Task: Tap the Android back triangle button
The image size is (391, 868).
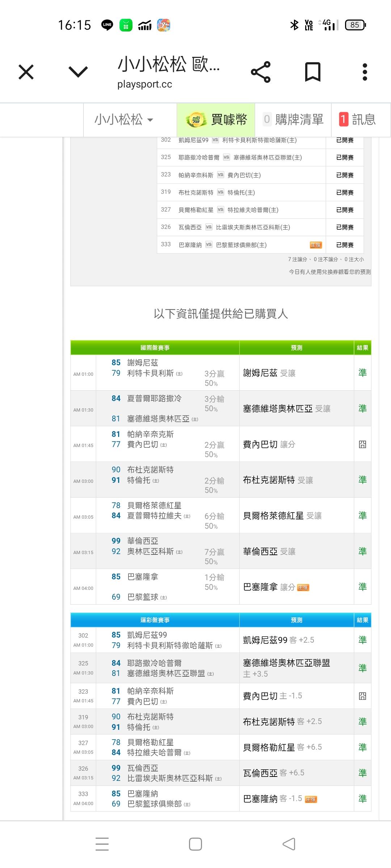Action: 289,844
